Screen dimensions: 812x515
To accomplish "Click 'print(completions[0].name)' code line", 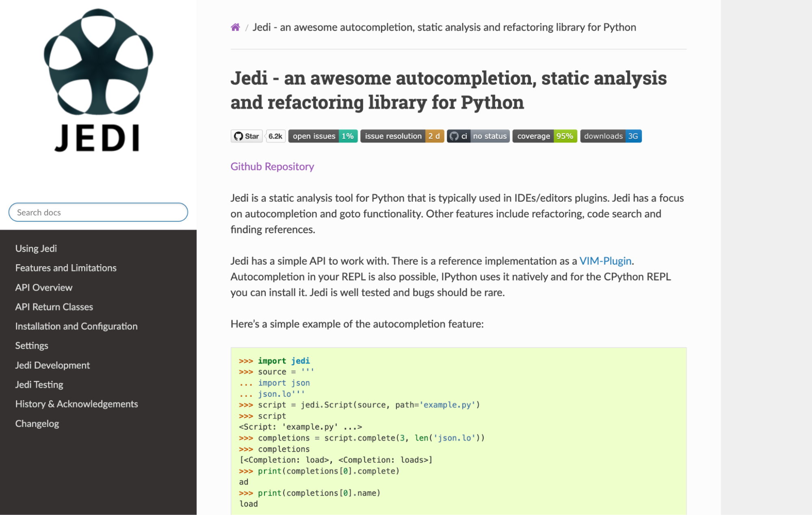I will pyautogui.click(x=310, y=493).
